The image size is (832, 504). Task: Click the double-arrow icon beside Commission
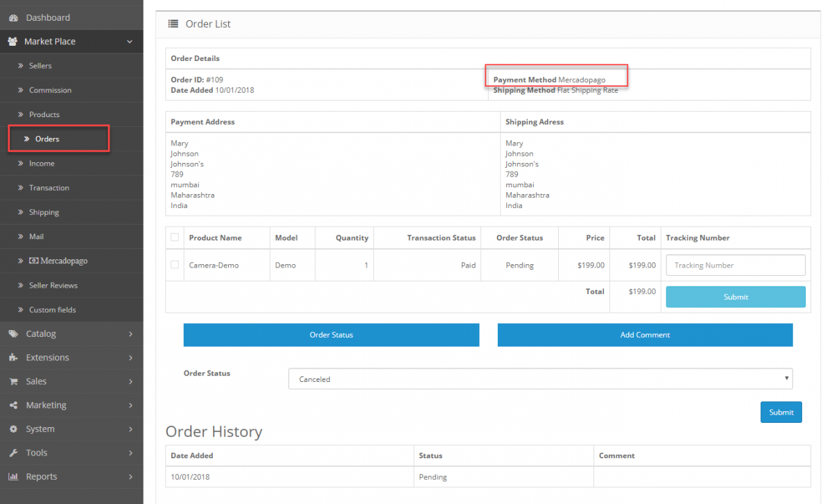tap(21, 90)
